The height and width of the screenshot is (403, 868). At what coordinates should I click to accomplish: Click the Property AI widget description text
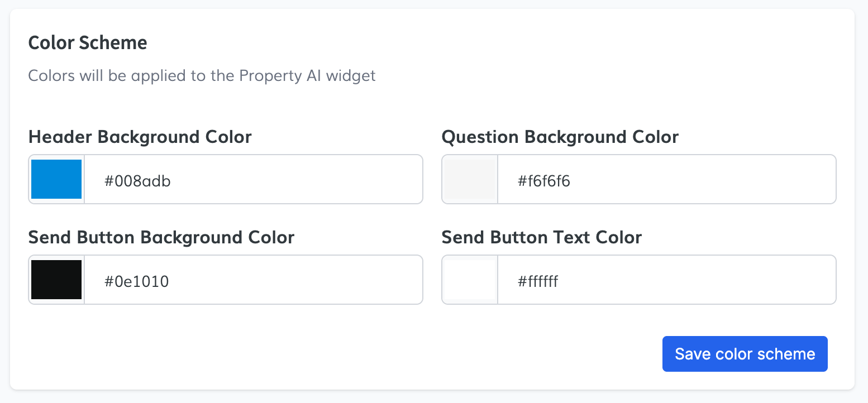(x=202, y=75)
